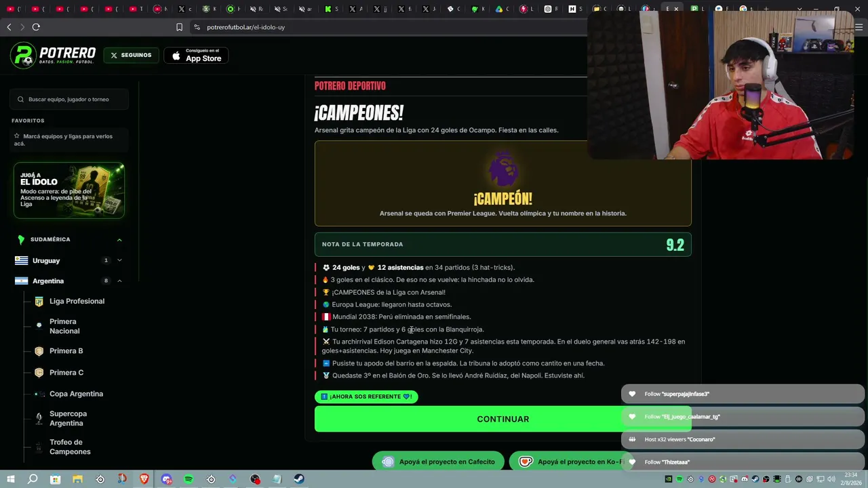Click the Primera Nacional league icon
Viewport: 868px width, 488px height.
39,325
